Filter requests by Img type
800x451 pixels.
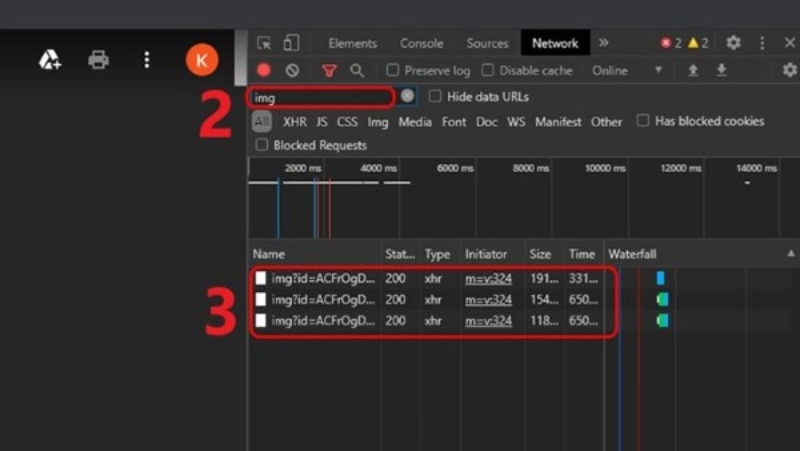(x=378, y=122)
